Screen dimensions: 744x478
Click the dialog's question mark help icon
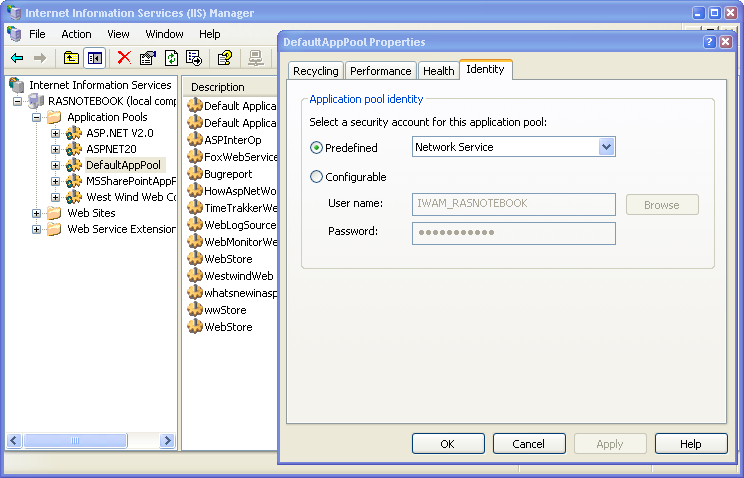tap(709, 42)
